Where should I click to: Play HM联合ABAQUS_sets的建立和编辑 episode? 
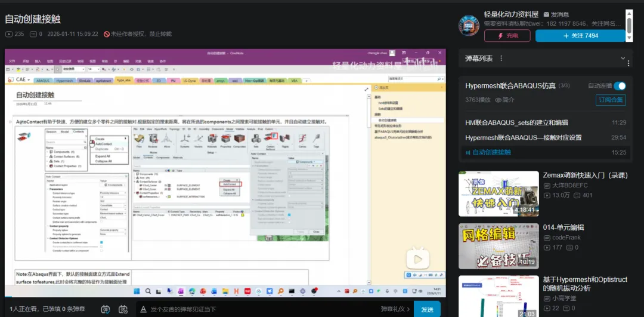click(546, 122)
